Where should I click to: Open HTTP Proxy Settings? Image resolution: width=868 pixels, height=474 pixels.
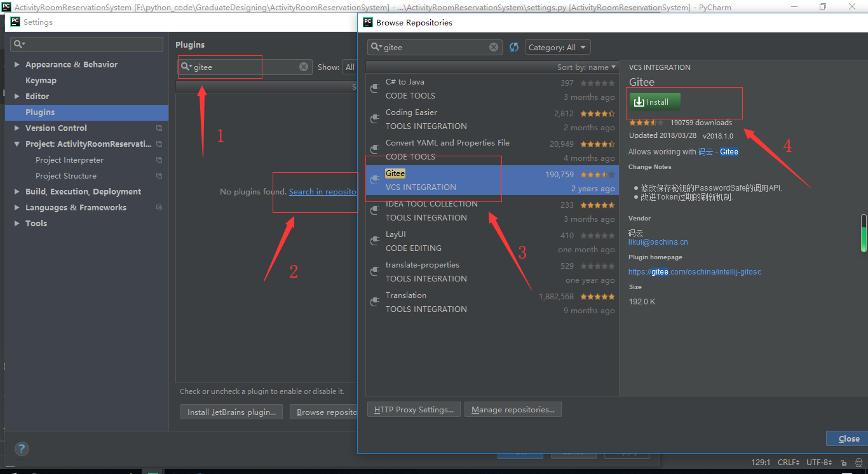[414, 410]
